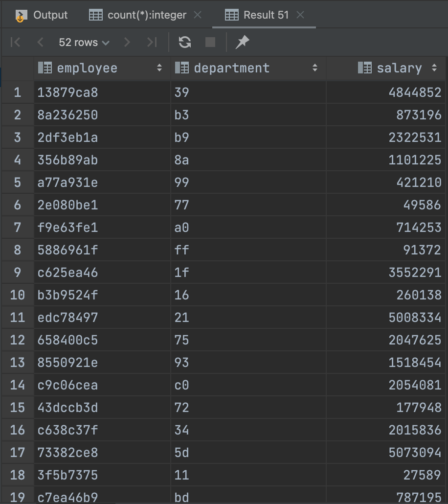Stop the running query

point(210,42)
